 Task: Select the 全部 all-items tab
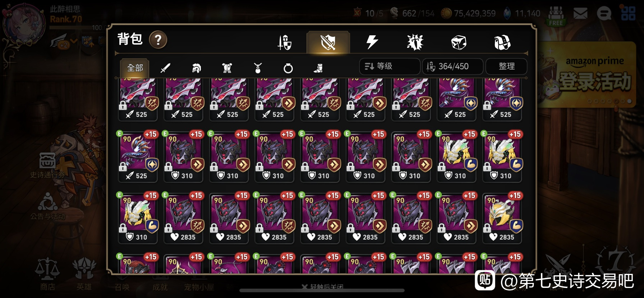135,68
